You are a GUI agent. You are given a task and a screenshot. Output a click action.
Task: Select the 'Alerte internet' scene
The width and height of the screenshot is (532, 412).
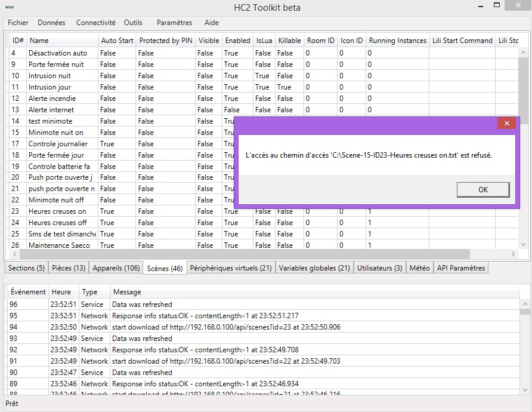[x=264, y=110]
